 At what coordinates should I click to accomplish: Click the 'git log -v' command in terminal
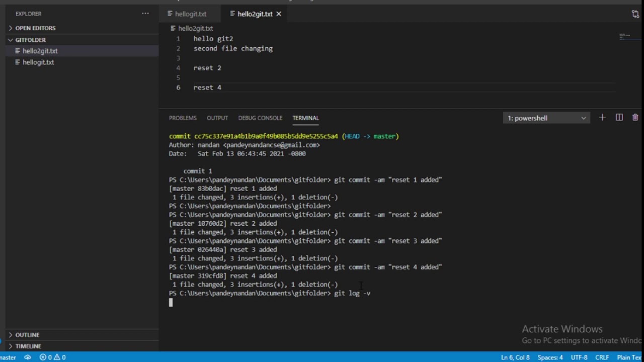click(352, 293)
